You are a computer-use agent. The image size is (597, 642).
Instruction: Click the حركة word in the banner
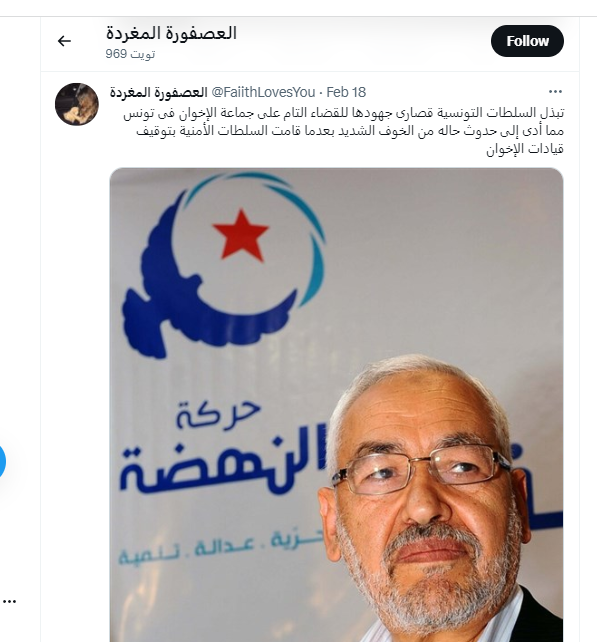click(x=218, y=414)
